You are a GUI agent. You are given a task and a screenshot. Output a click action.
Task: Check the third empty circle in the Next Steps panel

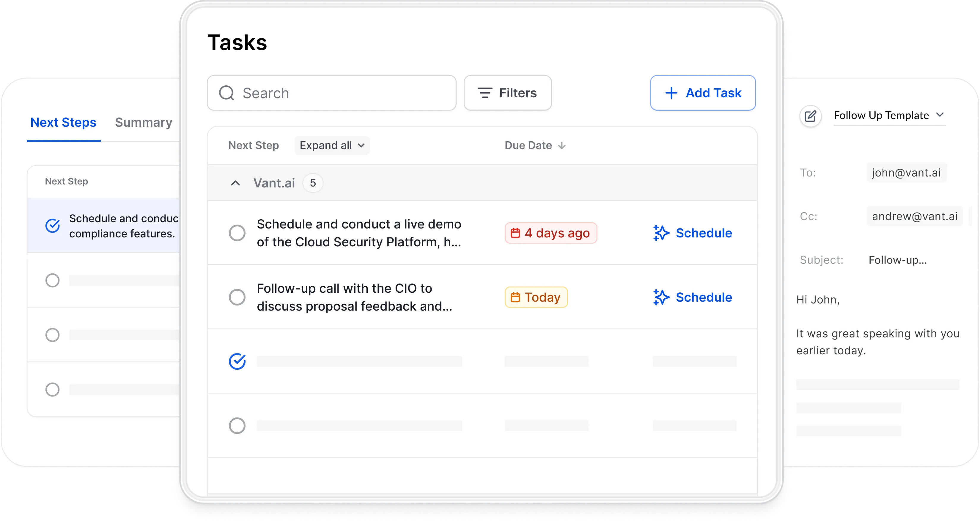tap(53, 390)
